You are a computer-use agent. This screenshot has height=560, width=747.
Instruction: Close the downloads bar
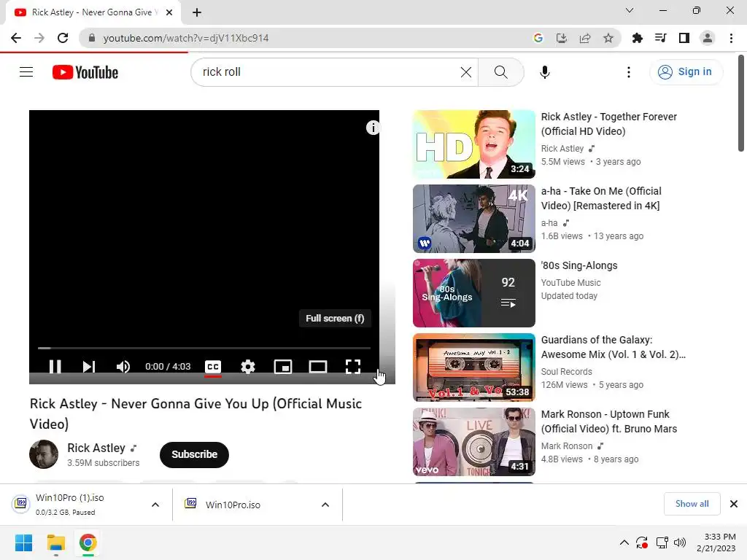point(734,504)
